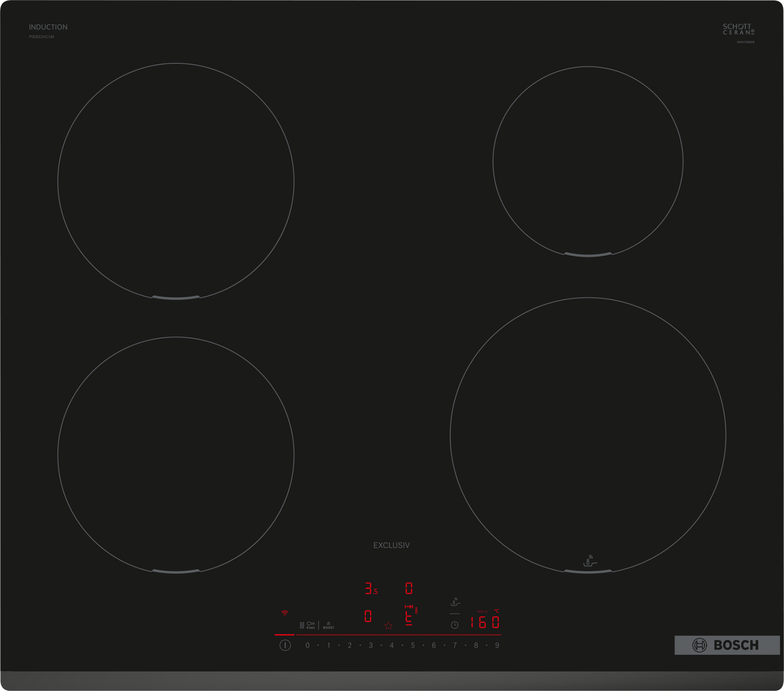Click the PIE631HC1M model number text
Screen dimensions: 784x691
41,37
